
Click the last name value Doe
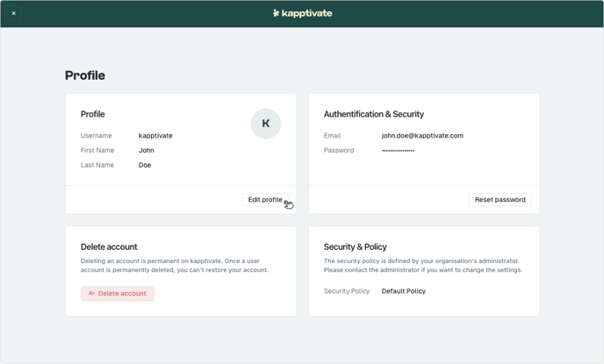point(145,165)
